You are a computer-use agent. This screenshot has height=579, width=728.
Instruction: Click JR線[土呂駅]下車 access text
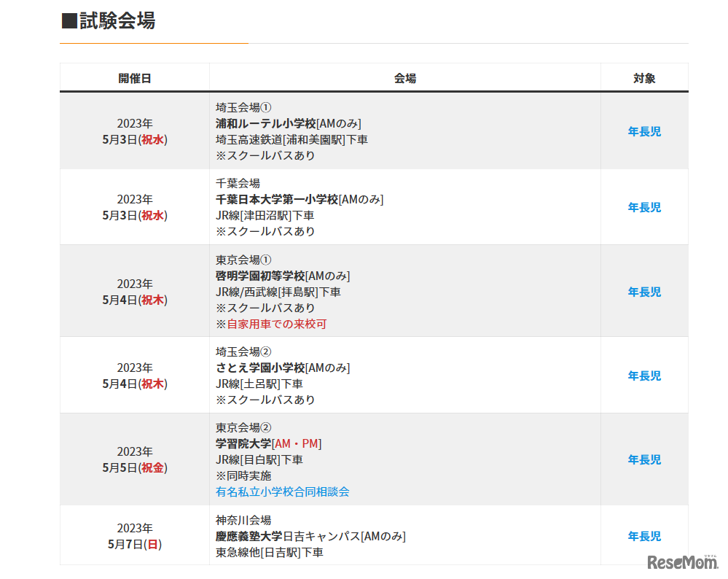(x=259, y=384)
